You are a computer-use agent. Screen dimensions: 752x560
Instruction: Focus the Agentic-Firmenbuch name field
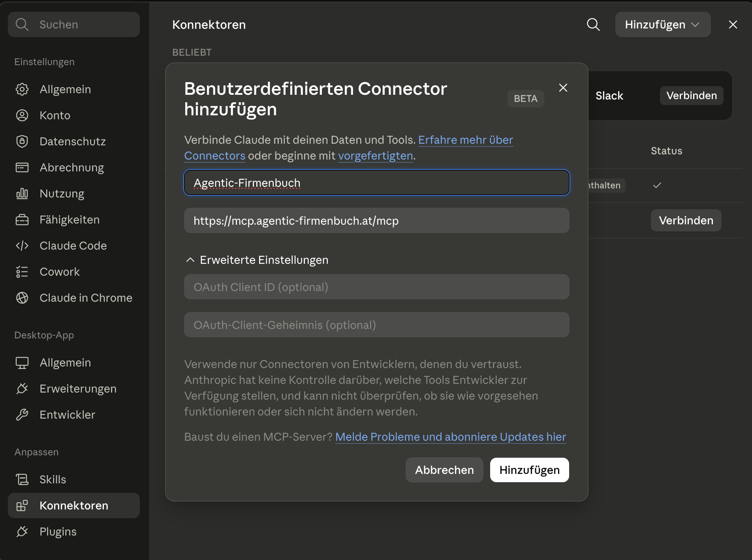(x=377, y=182)
